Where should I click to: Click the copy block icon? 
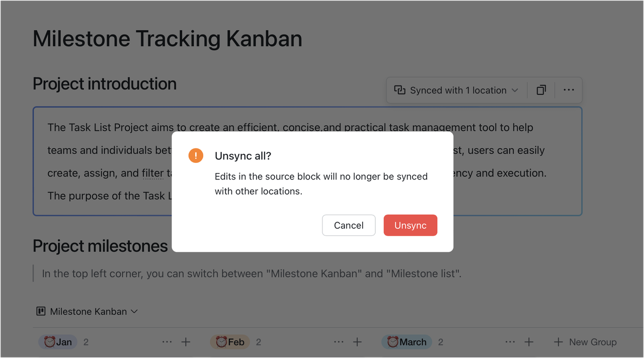point(541,91)
